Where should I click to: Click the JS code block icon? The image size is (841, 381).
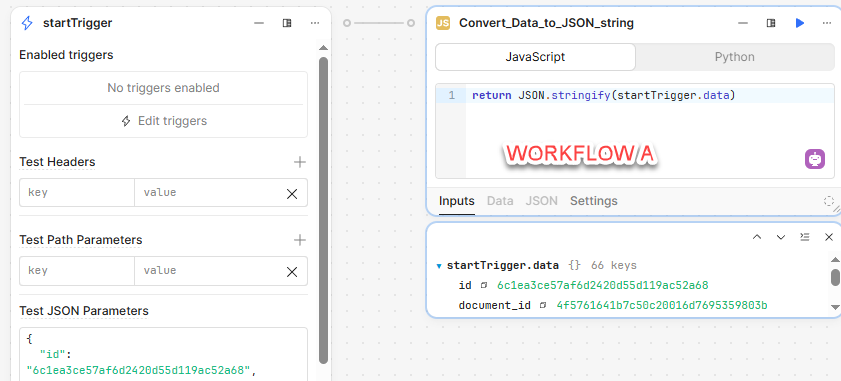pyautogui.click(x=443, y=23)
